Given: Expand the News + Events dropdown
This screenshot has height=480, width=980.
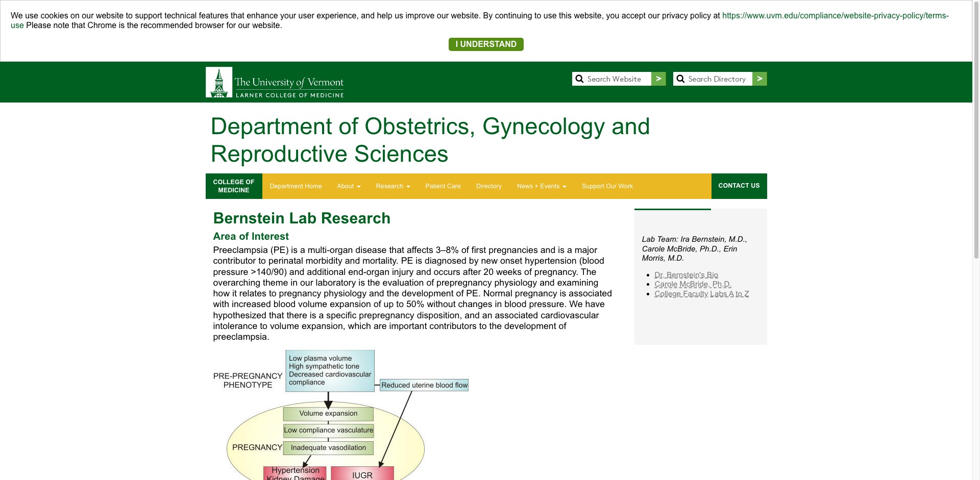Looking at the screenshot, I should click(x=542, y=186).
